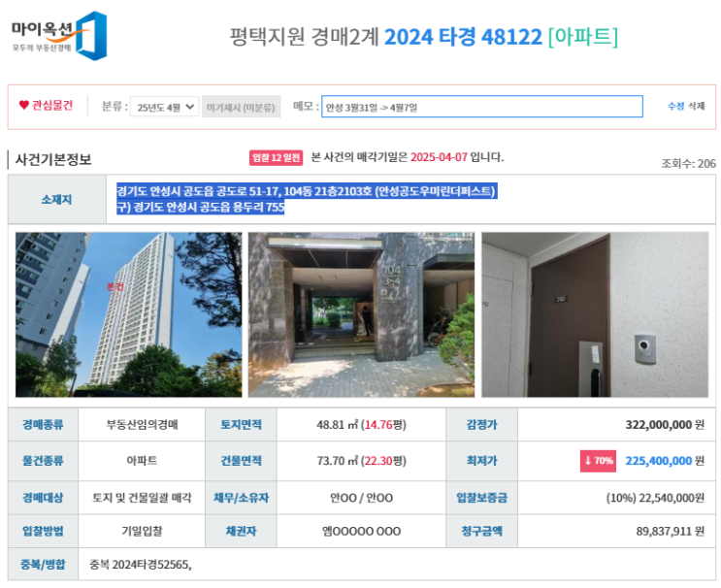Click the [아파트] property type label

pyautogui.click(x=583, y=37)
